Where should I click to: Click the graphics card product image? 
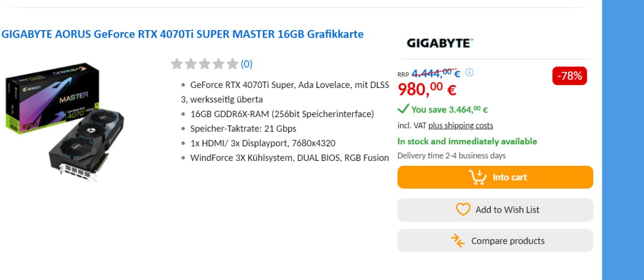(65, 122)
